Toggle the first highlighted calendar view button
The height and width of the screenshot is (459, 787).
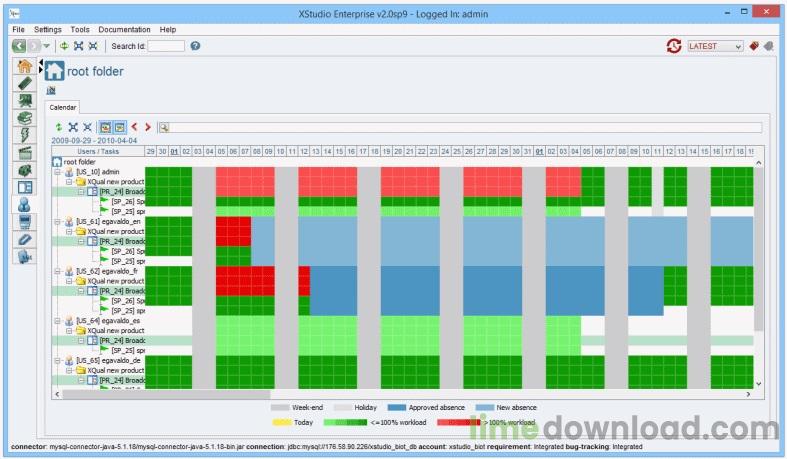105,127
